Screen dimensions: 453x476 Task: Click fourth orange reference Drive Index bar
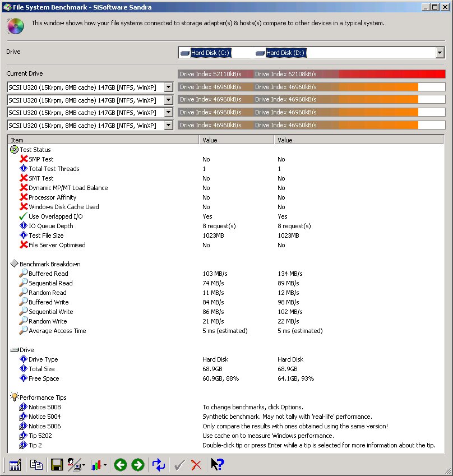tap(312, 125)
